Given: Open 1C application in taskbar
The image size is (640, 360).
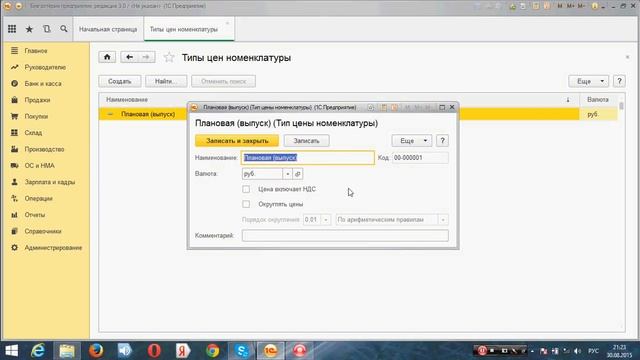Looking at the screenshot, I should 270,351.
